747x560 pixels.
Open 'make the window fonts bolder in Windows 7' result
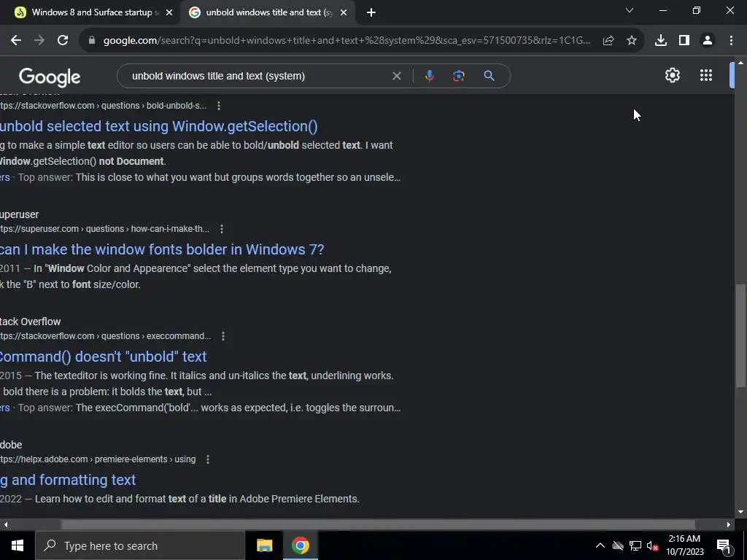162,249
